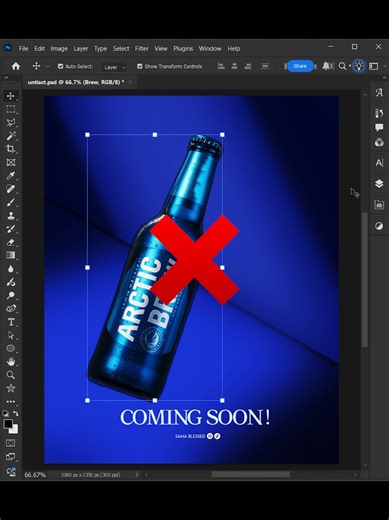Open the Move tool preset picker arrow
The image size is (389, 520).
click(48, 67)
